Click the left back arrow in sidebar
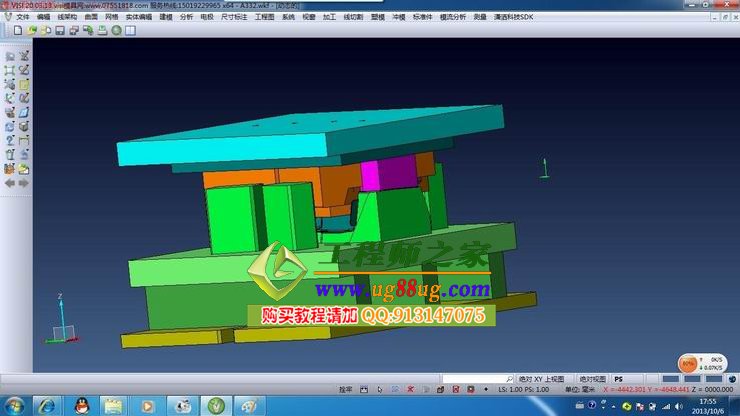Screen dimensions: 740x416 click(x=9, y=183)
